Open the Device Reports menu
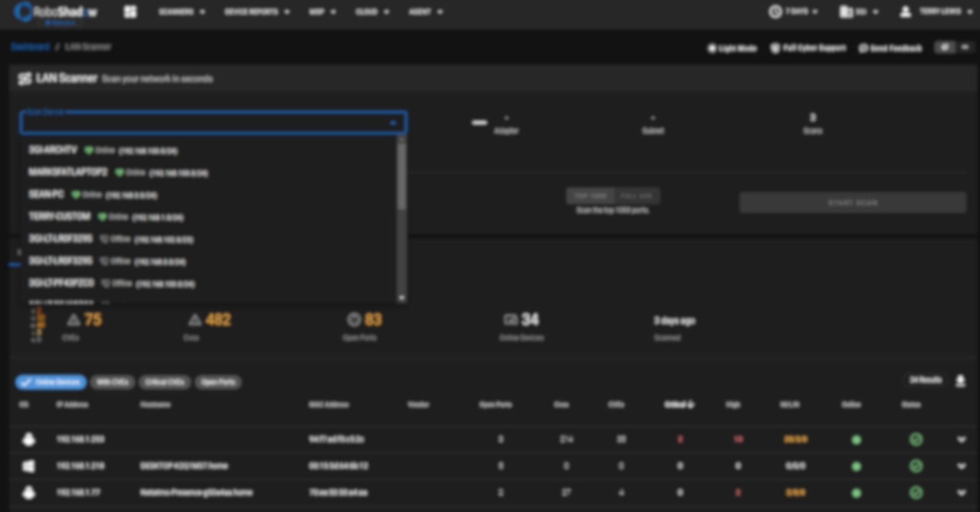Image resolution: width=980 pixels, height=512 pixels. point(257,12)
